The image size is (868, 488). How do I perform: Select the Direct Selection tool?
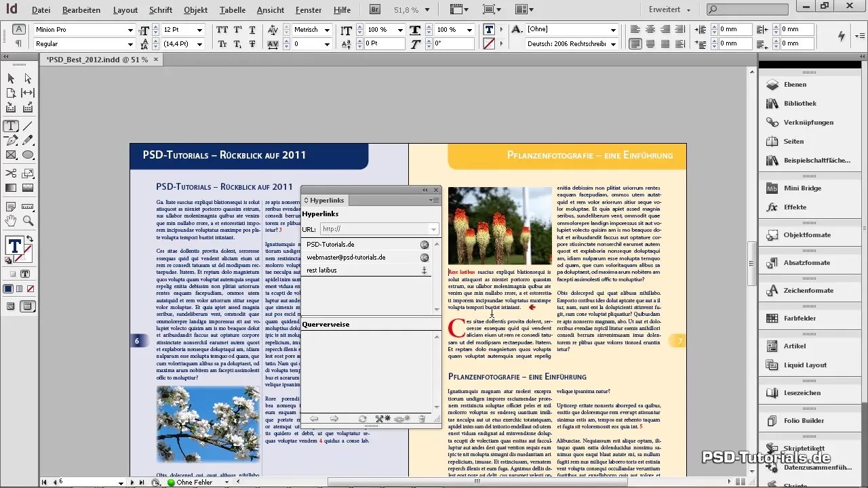(x=28, y=79)
